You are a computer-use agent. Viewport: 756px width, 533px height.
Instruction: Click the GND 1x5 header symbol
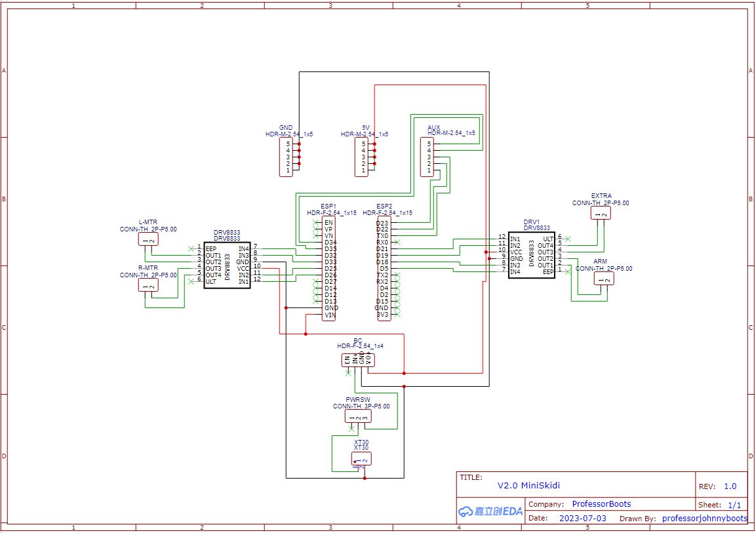point(285,157)
